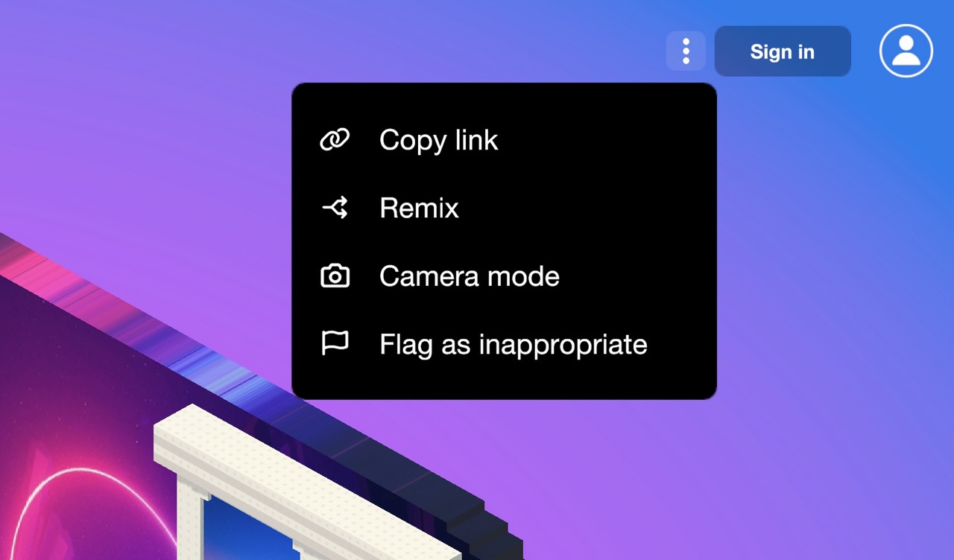
Task: Open the three-dot more options button
Action: 686,51
